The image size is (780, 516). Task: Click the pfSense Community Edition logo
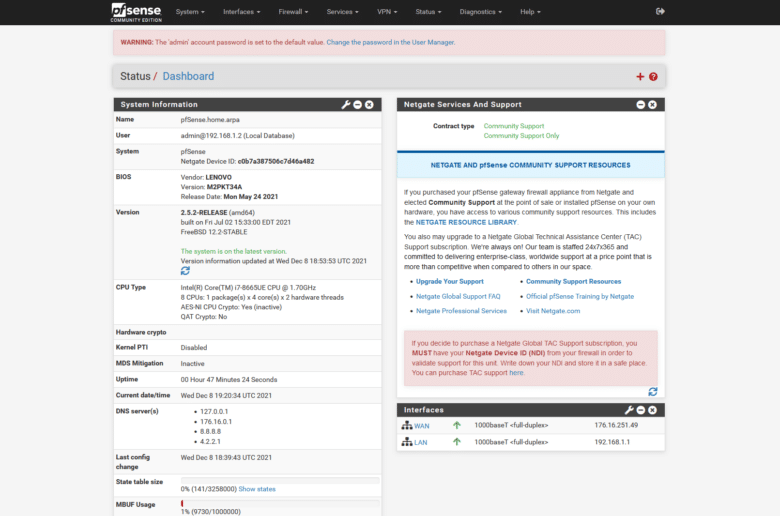[x=136, y=12]
